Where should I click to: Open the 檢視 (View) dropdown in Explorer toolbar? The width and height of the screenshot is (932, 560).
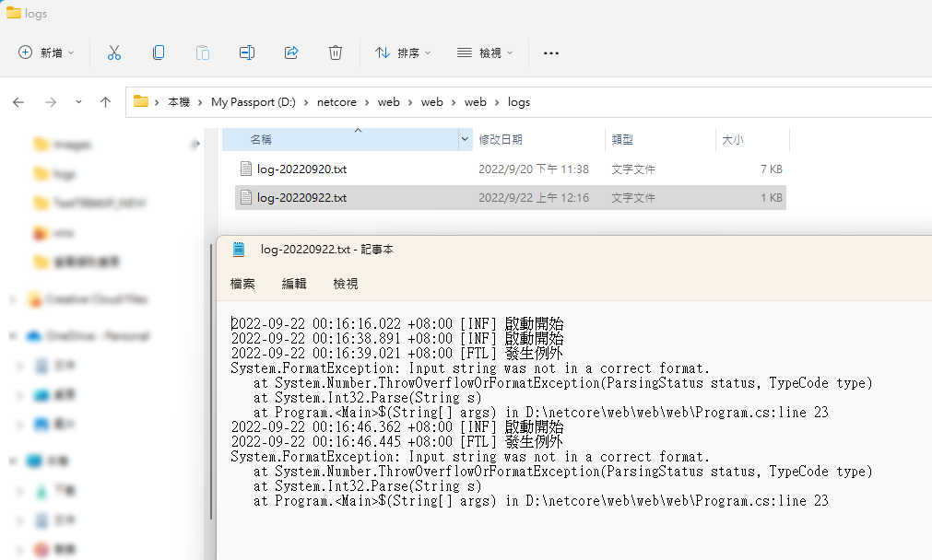pos(485,52)
